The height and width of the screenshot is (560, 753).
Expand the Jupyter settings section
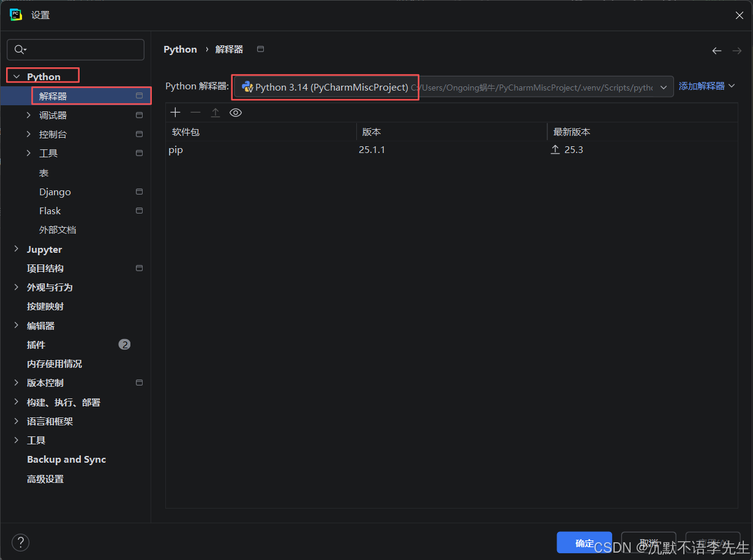(x=16, y=249)
